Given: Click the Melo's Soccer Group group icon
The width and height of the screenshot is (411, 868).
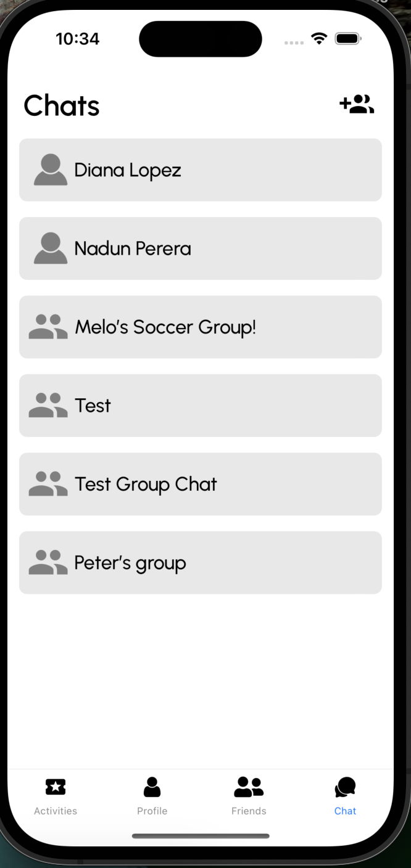Looking at the screenshot, I should (x=48, y=327).
